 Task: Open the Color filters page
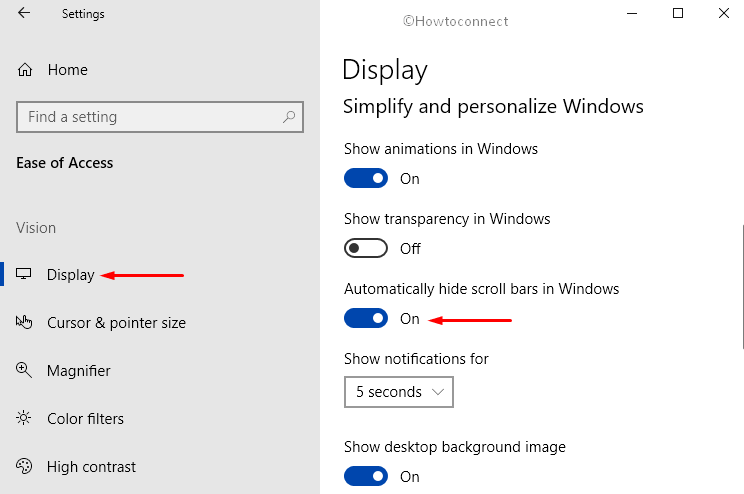tap(85, 419)
